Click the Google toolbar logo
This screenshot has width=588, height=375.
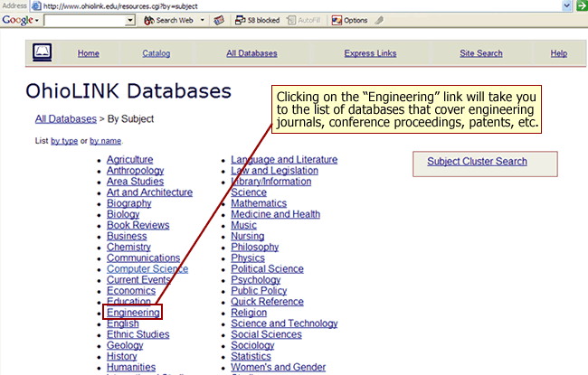(17, 20)
